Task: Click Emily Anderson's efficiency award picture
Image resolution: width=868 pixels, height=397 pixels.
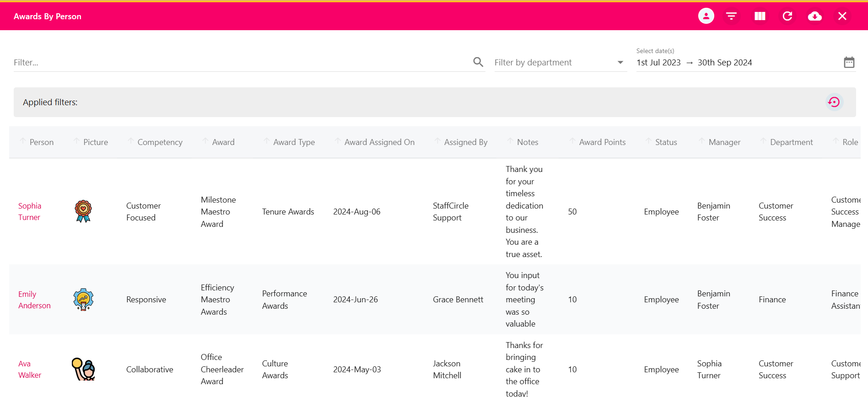Action: pyautogui.click(x=83, y=300)
